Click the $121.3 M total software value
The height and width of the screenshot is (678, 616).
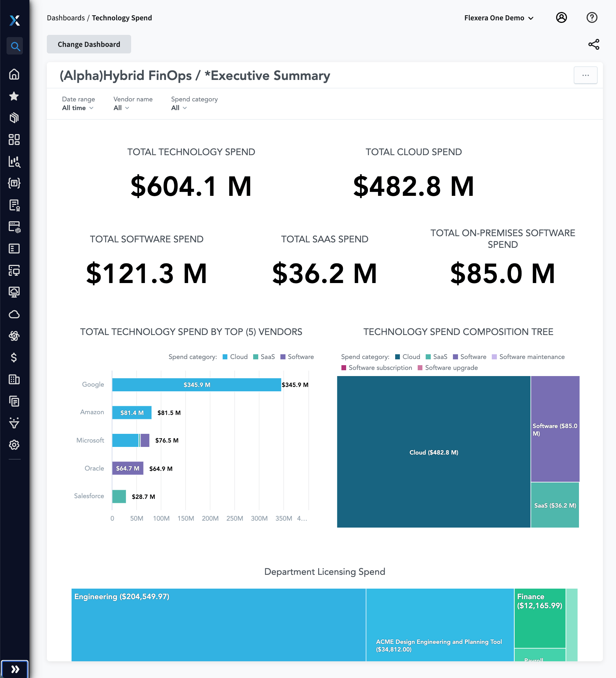147,274
